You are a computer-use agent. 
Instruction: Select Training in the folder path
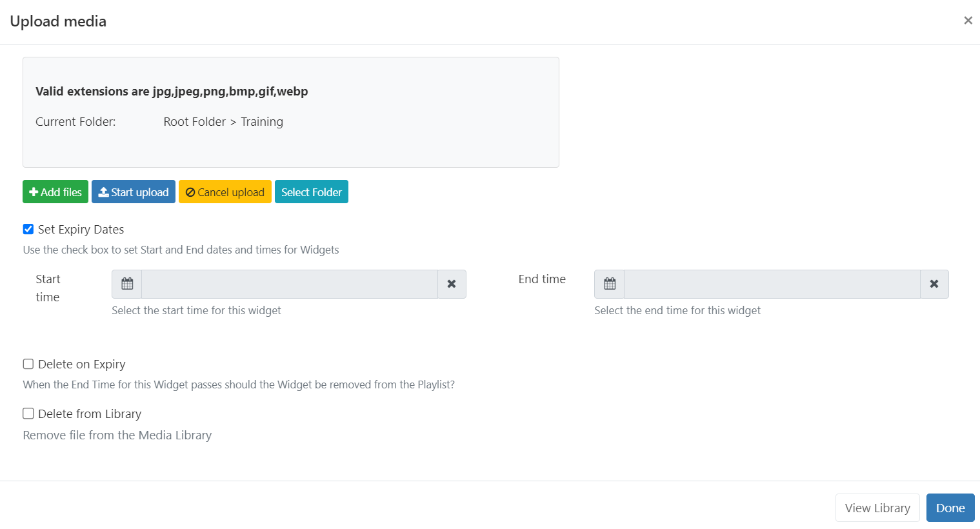click(x=262, y=122)
